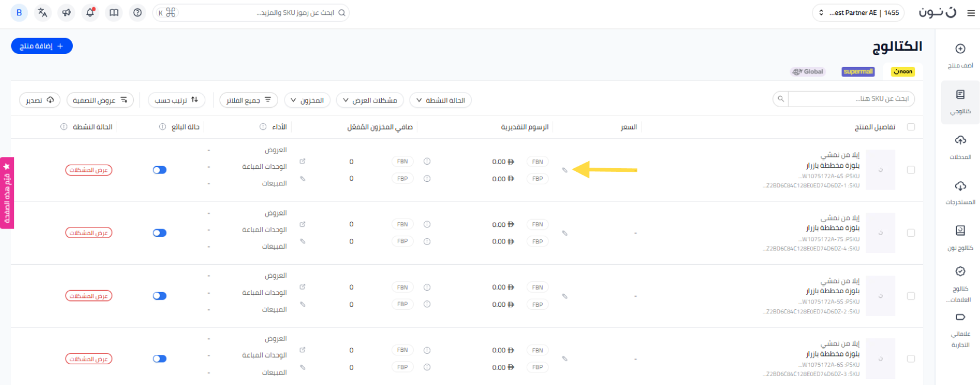Click the hamburger menu icon
This screenshot has height=385, width=980.
[971, 13]
